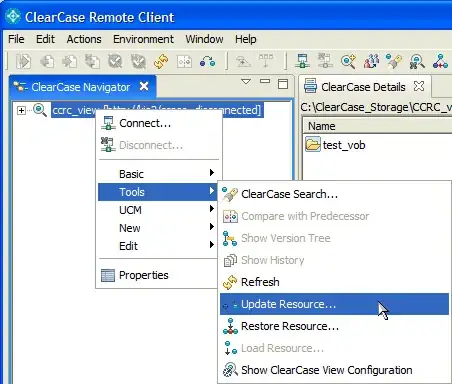Select the ccrc_view disconnected tree entry
This screenshot has width=452, height=384.
(157, 110)
